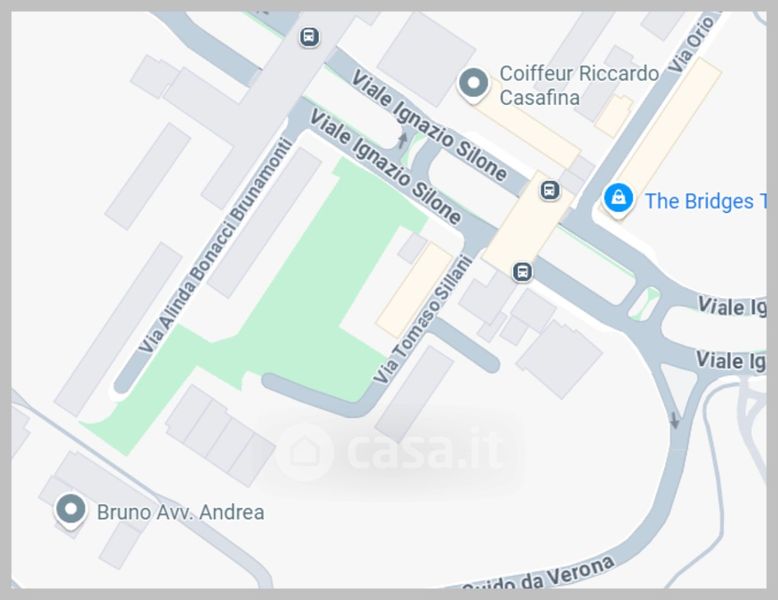Click the small green traffic island near Viale Ig
This screenshot has width=778, height=600.
click(x=645, y=303)
